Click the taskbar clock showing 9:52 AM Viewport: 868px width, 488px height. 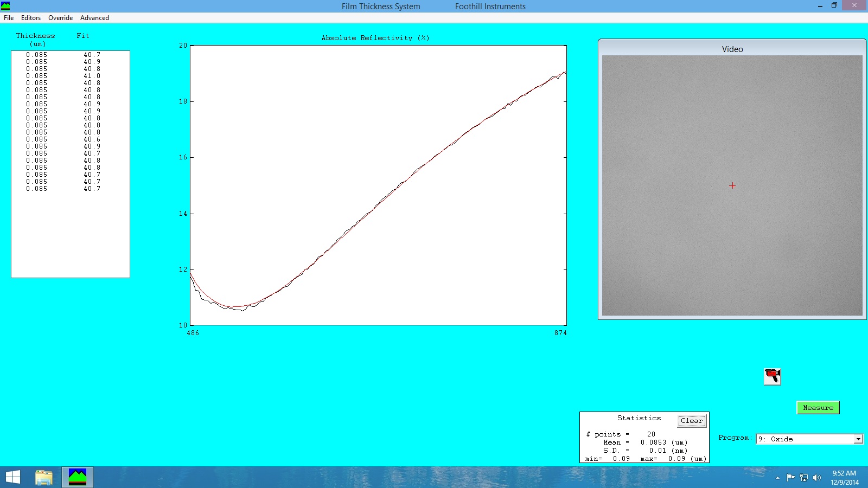[x=844, y=478]
